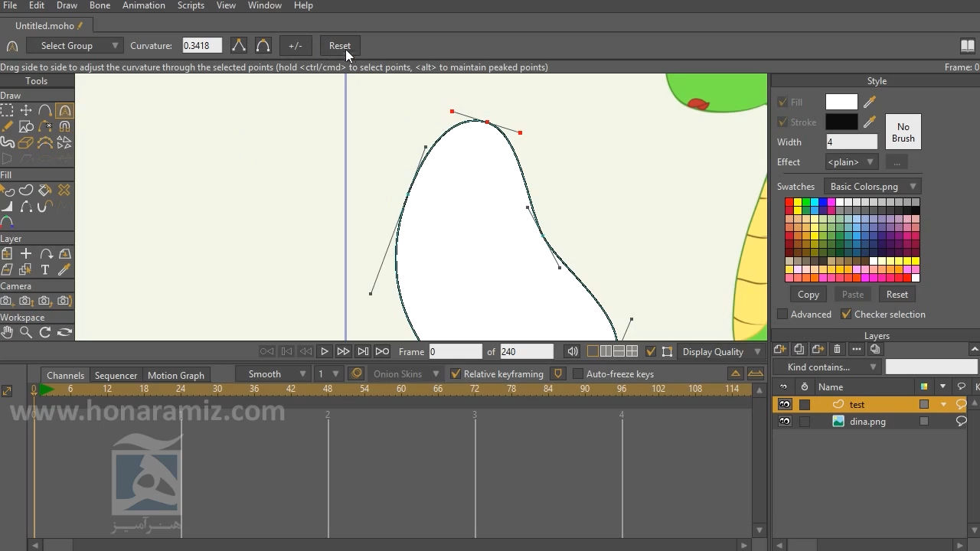Click the No Brush button
This screenshot has width=980, height=551.
click(903, 132)
